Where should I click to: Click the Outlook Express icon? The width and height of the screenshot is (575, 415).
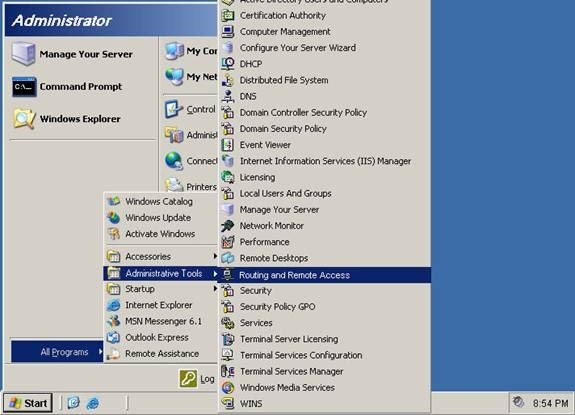[x=113, y=337]
